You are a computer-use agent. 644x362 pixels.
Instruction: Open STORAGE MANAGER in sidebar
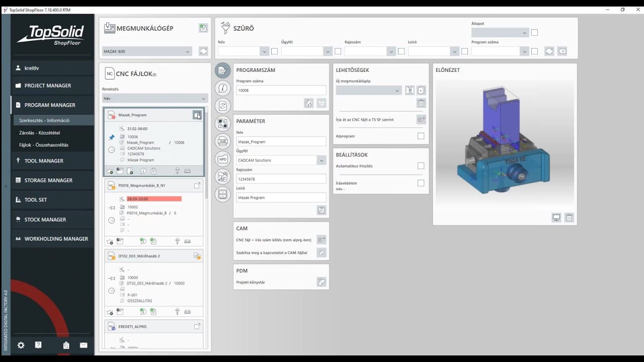click(52, 180)
